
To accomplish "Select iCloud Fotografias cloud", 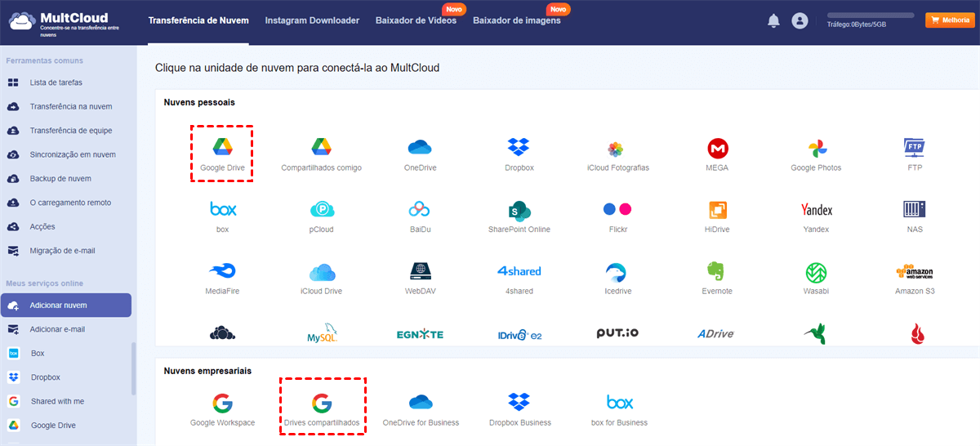I will point(616,149).
